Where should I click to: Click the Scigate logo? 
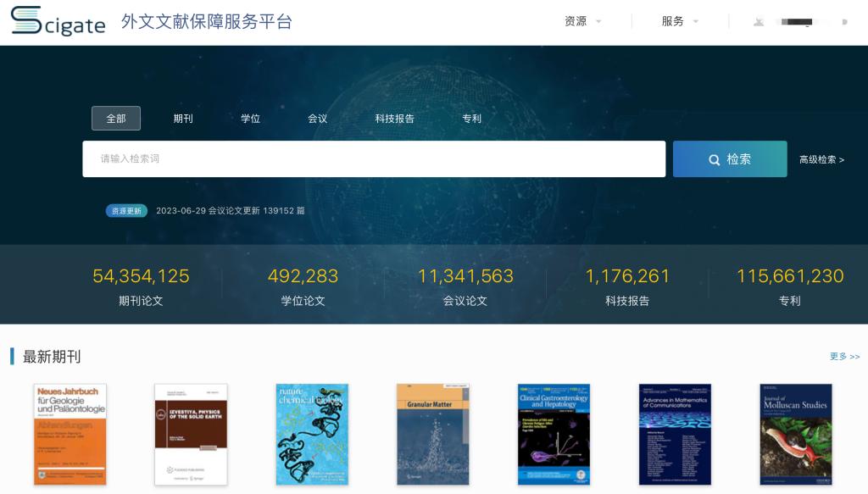(x=58, y=21)
